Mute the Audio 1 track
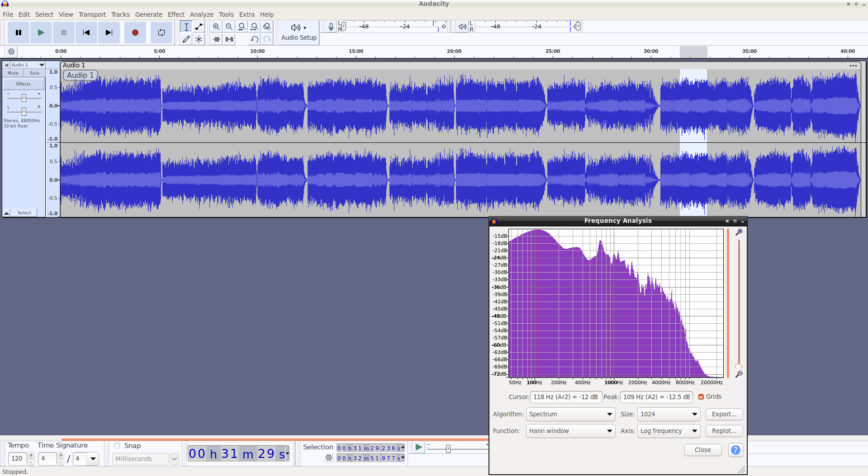 13,73
